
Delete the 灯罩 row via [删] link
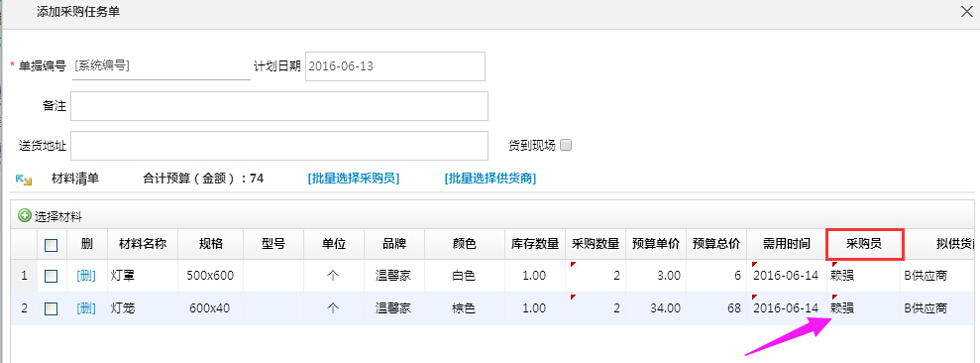click(x=86, y=276)
